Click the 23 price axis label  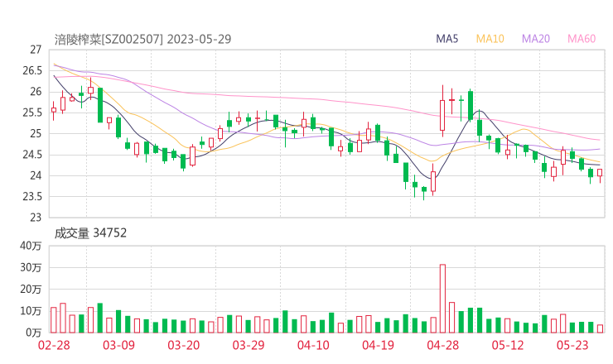[x=36, y=217]
